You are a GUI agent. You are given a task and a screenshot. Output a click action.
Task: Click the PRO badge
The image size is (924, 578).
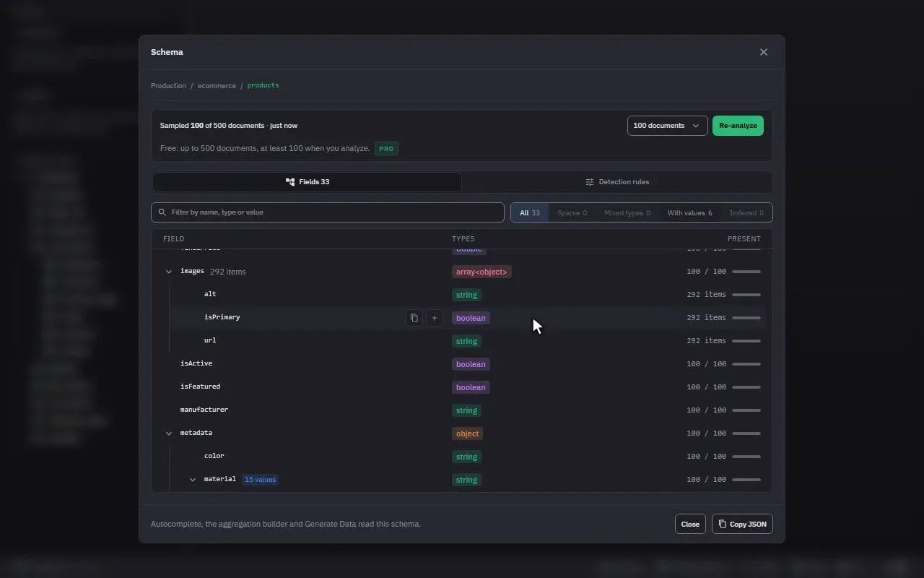(x=386, y=149)
